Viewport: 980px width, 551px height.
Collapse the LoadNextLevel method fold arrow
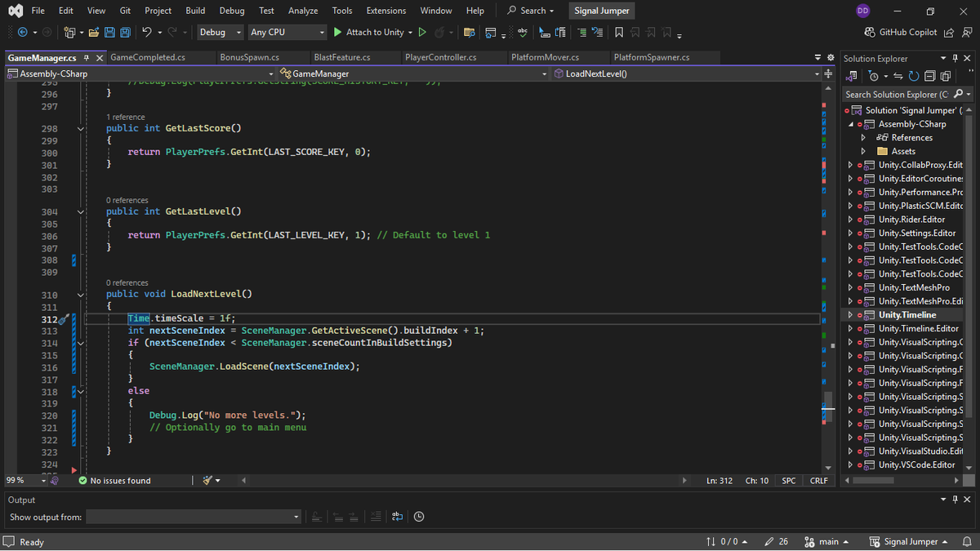click(80, 294)
